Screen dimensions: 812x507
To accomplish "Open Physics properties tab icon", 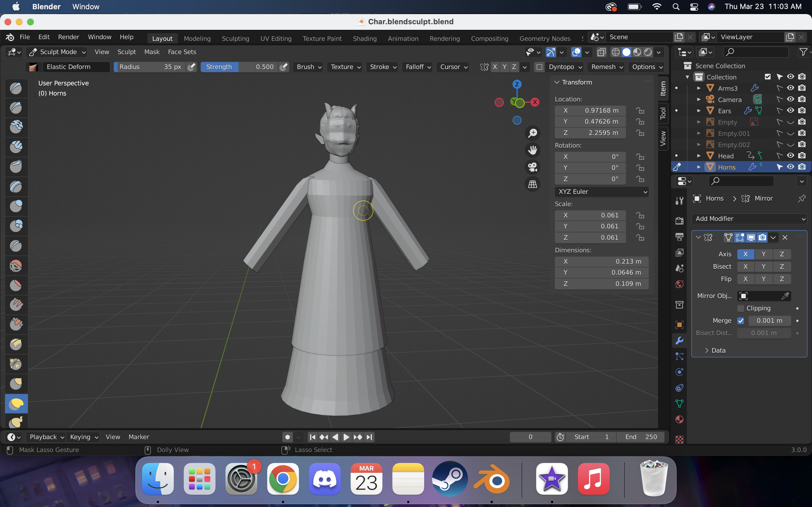I will pos(679,372).
